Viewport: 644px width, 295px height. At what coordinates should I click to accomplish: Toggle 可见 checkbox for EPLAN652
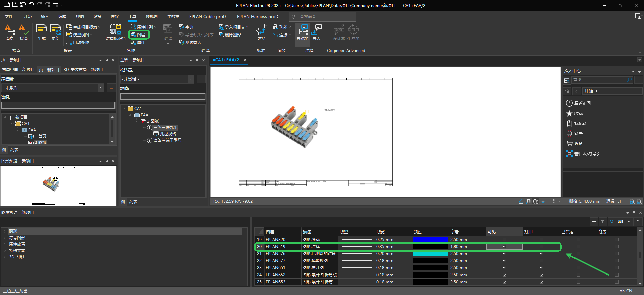point(504,275)
